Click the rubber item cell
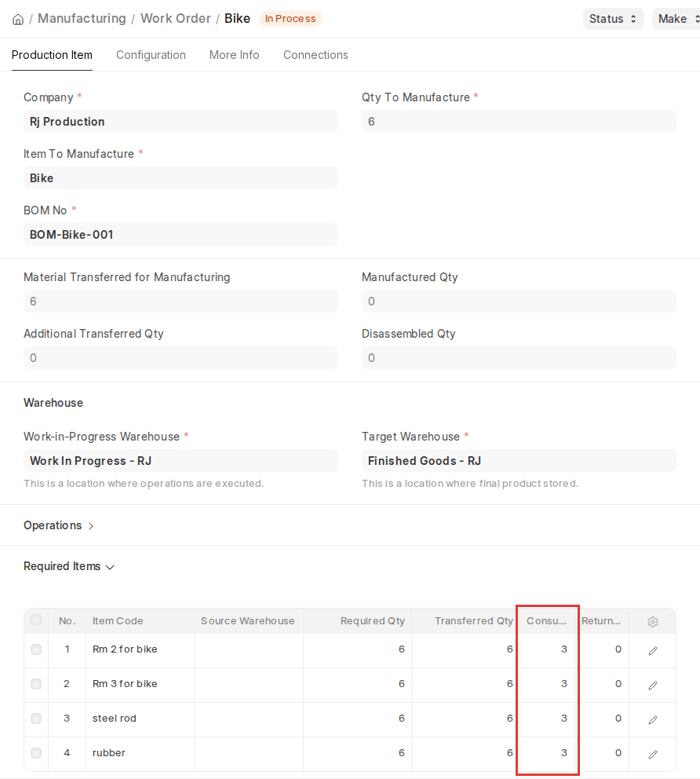The width and height of the screenshot is (700, 779). (x=140, y=753)
